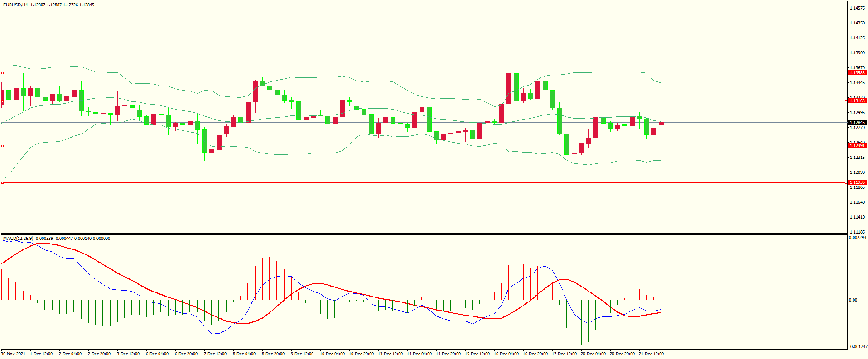Viewport: 868px width, 359px height.
Task: Click the 1.13445 price scale label
Action: 857,83
